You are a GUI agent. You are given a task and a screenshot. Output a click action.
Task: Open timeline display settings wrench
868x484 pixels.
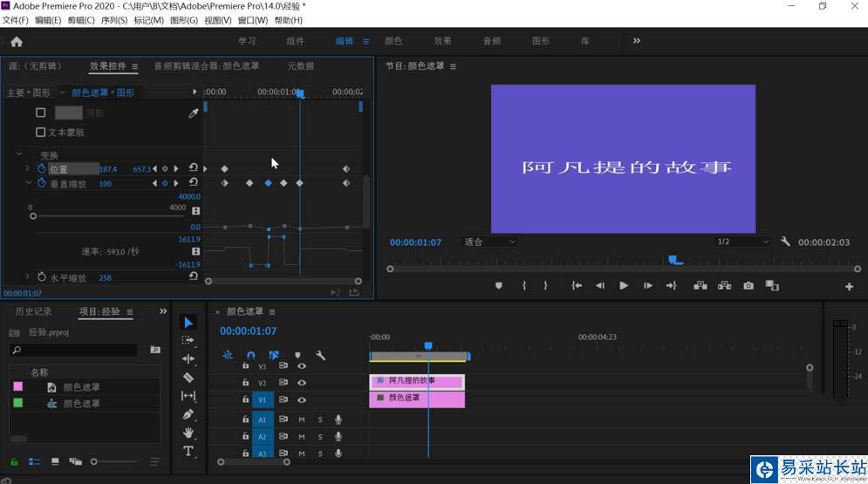320,355
